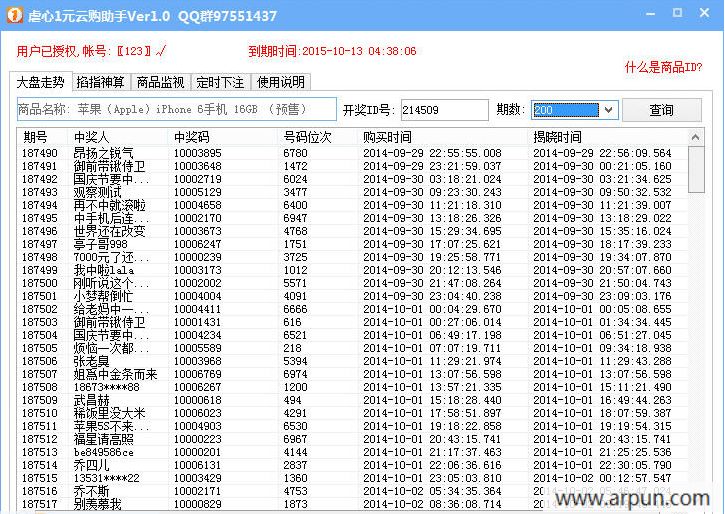Click winning code 10002002
This screenshot has width=725, height=514.
[197, 283]
